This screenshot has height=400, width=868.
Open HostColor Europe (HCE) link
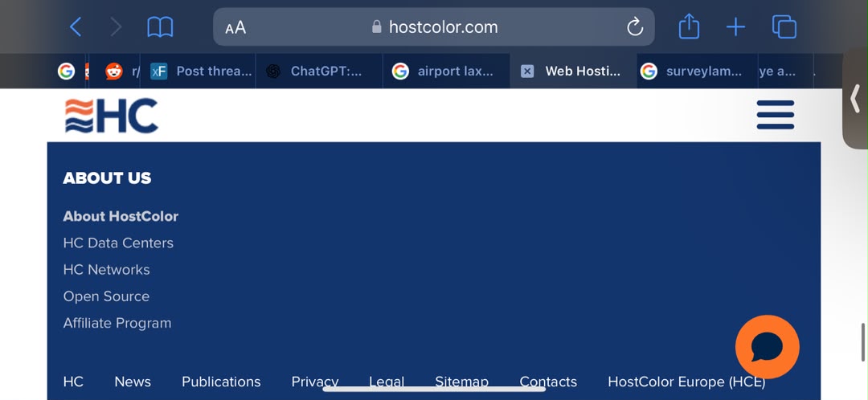coord(686,382)
